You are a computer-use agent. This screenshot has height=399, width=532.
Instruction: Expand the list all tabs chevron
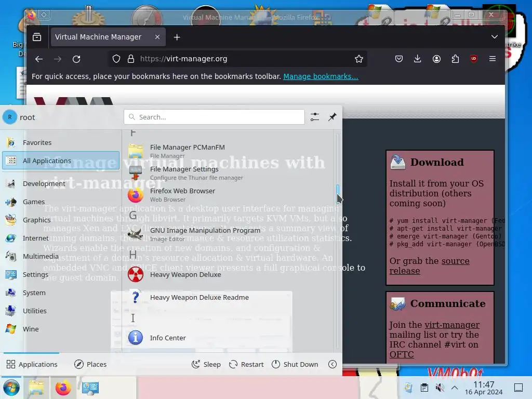click(495, 37)
